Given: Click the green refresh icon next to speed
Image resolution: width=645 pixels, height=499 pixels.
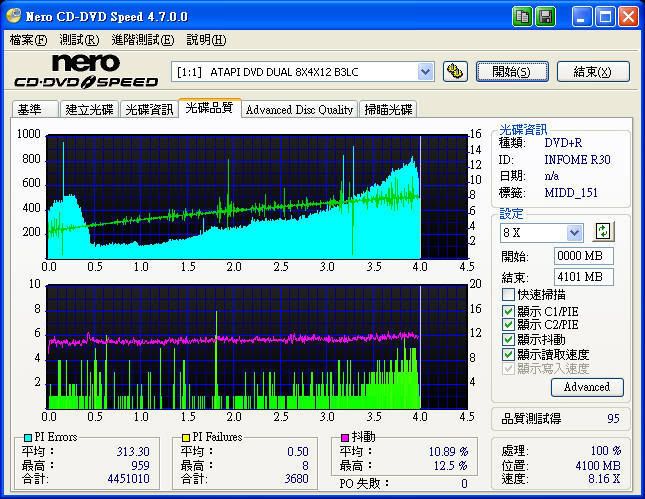Looking at the screenshot, I should pyautogui.click(x=603, y=232).
